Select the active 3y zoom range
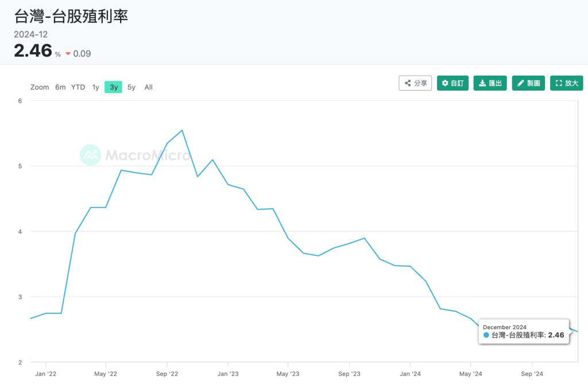 click(113, 87)
